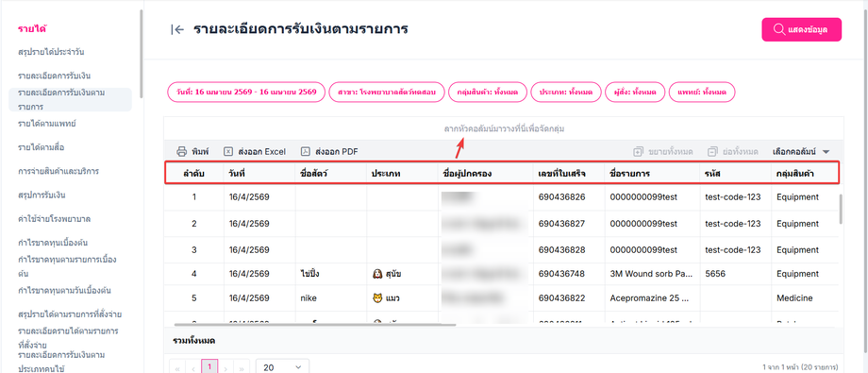Click the table horizontal scrollbar

315,325
